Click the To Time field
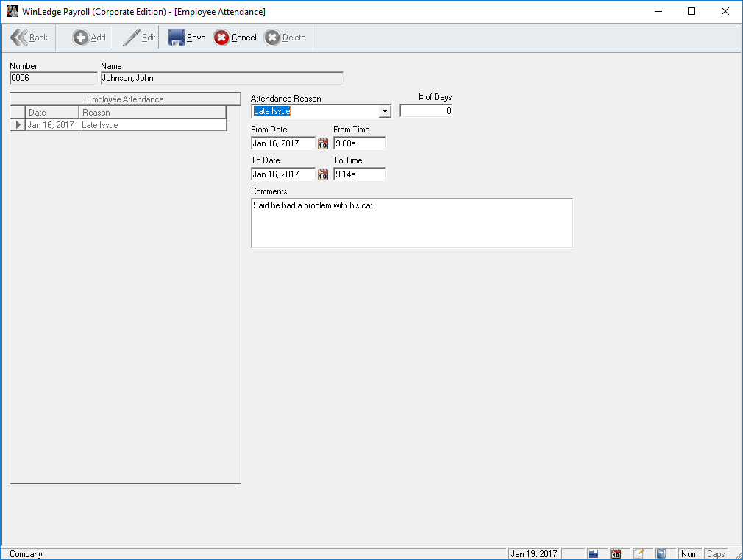The image size is (743, 560). [359, 174]
